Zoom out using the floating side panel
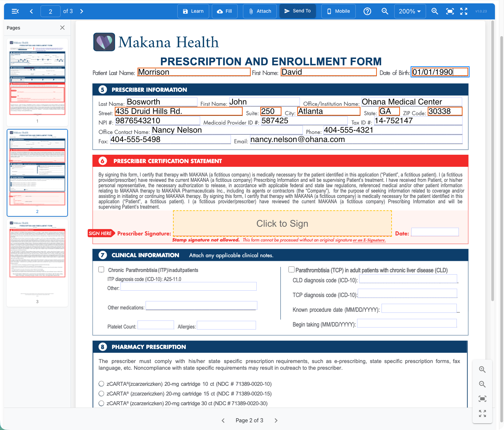 (482, 384)
